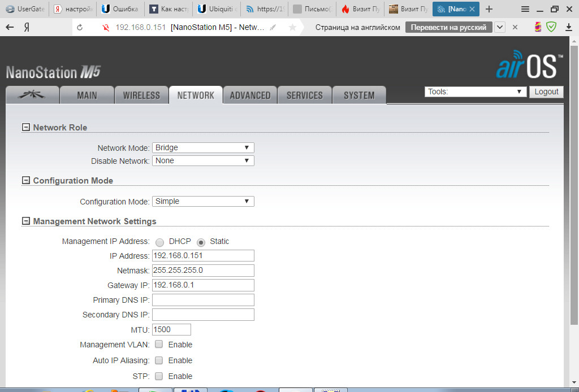Image resolution: width=579 pixels, height=392 pixels.
Task: Collapse the Configuration Mode section
Action: point(26,180)
